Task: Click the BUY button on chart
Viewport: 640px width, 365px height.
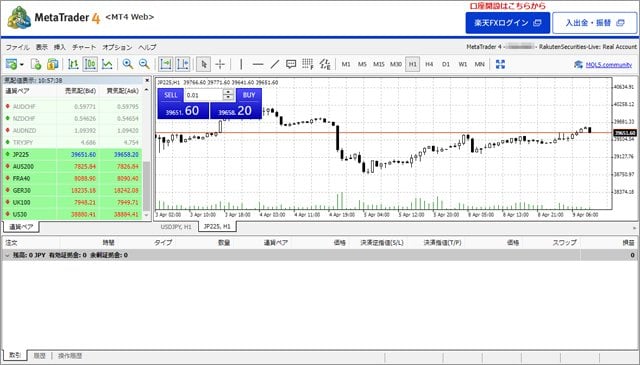Action: coord(249,95)
